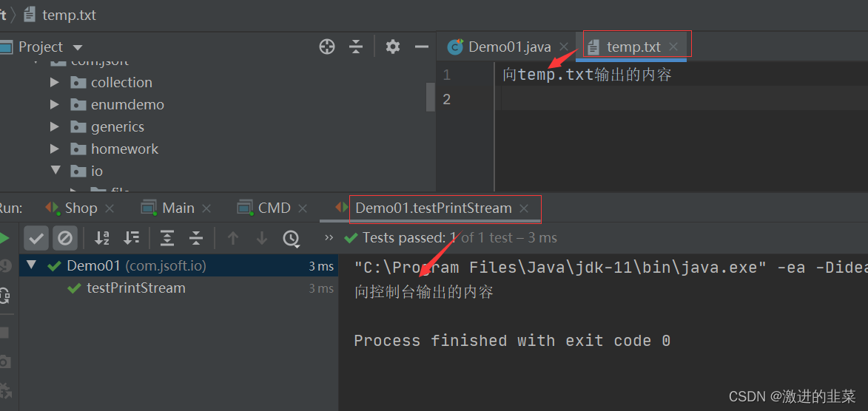
Task: Toggle show passed tests checkmark
Action: tap(36, 238)
